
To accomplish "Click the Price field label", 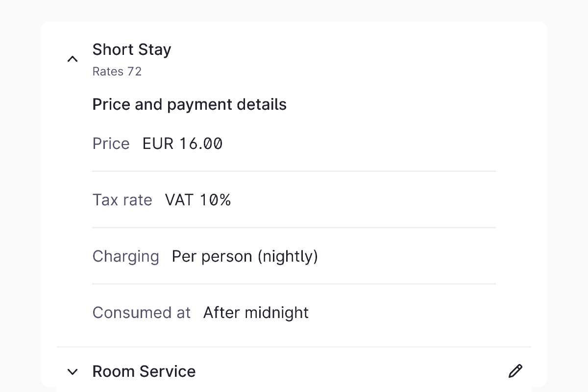I will coord(111,144).
